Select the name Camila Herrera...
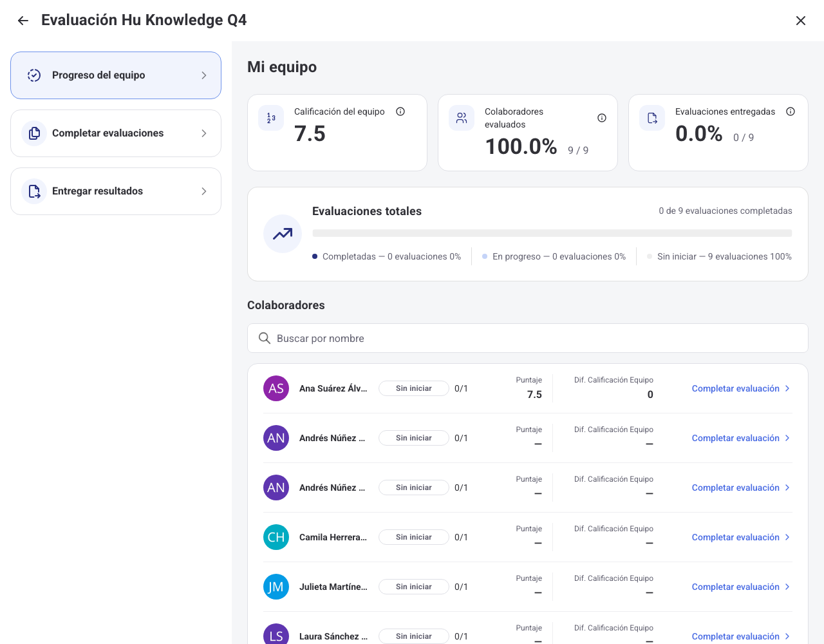 point(333,537)
